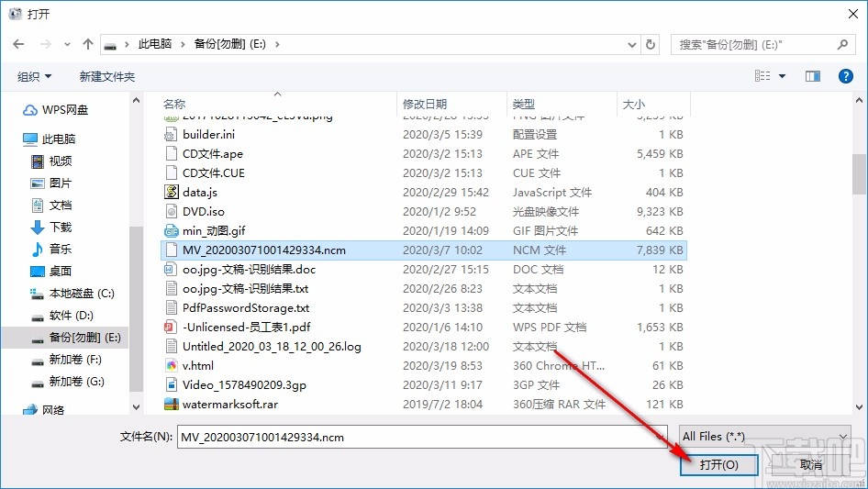This screenshot has height=489, width=868.
Task: Click the 文件名 input field
Action: tap(422, 437)
